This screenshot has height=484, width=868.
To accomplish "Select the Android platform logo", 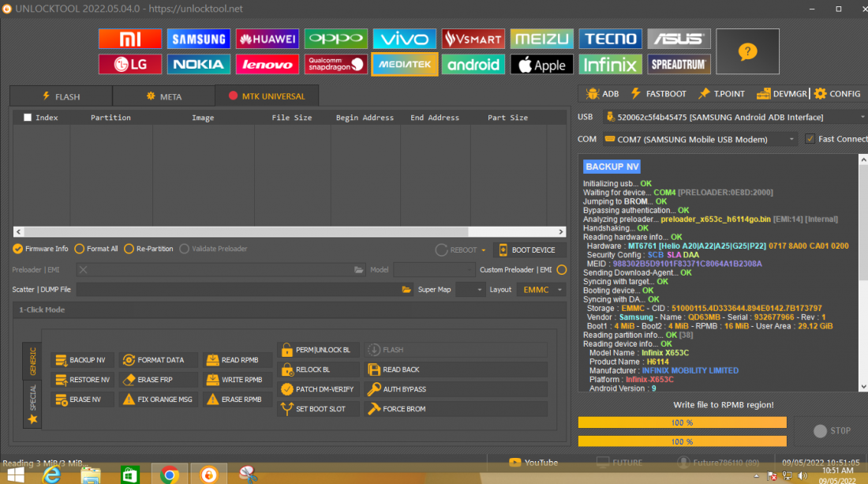I will tap(473, 64).
